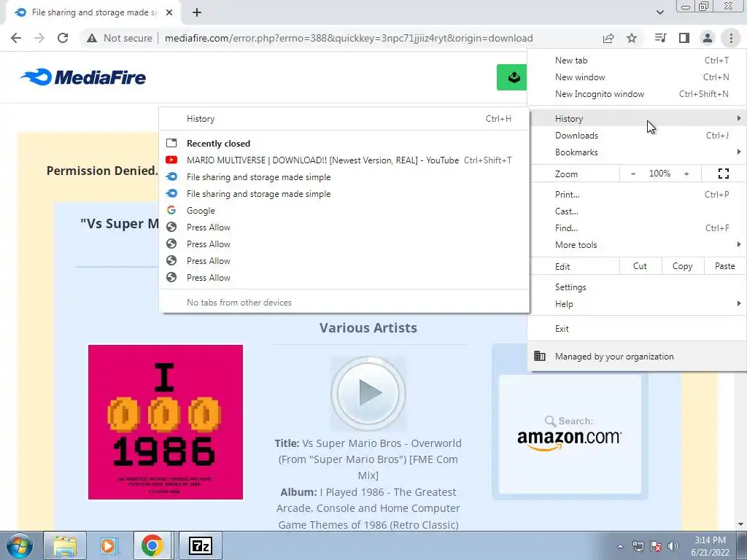Screen dimensions: 747x560
Task: Open the Windows Start button
Action: (20, 545)
